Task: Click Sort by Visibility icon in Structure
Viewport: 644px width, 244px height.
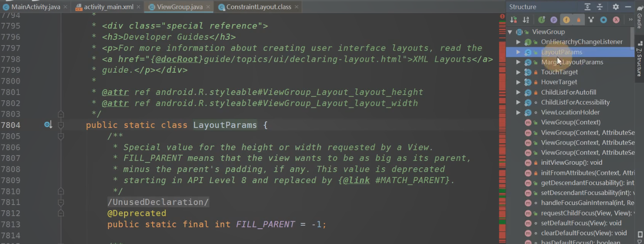Action: 514,20
